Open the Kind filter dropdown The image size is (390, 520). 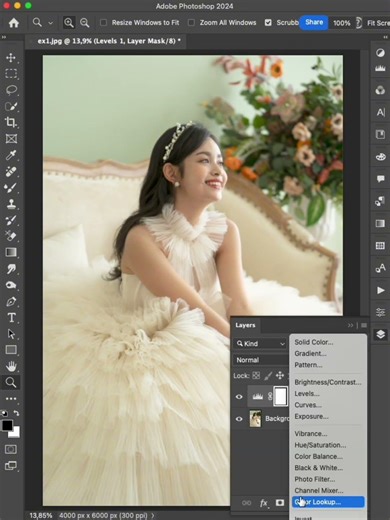[260, 343]
